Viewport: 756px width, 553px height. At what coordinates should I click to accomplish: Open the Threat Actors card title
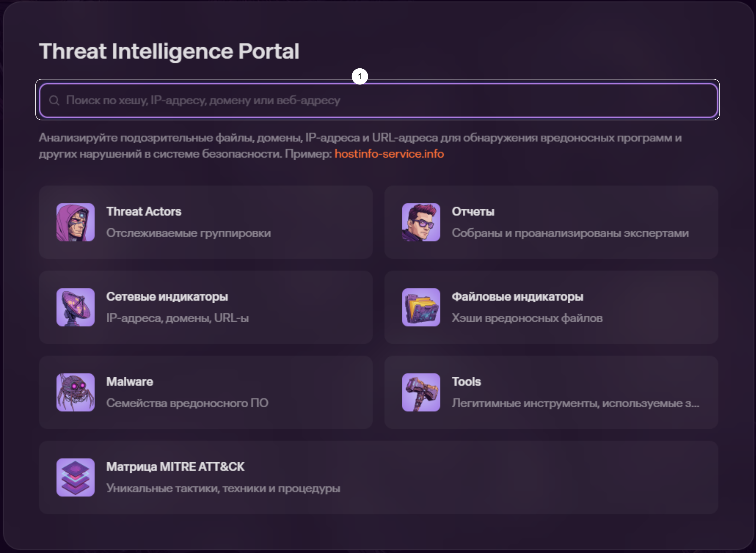click(144, 212)
